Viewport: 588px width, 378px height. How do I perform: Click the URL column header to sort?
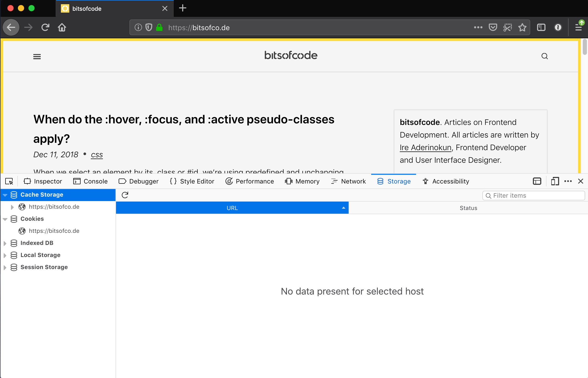click(232, 208)
